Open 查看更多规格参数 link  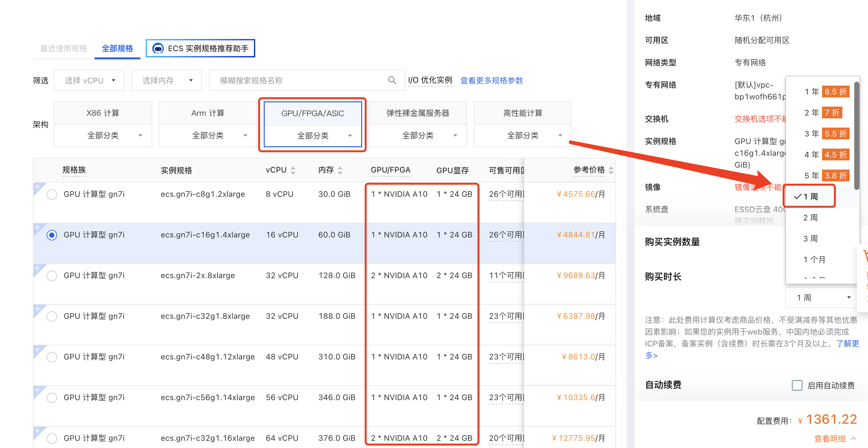point(491,80)
